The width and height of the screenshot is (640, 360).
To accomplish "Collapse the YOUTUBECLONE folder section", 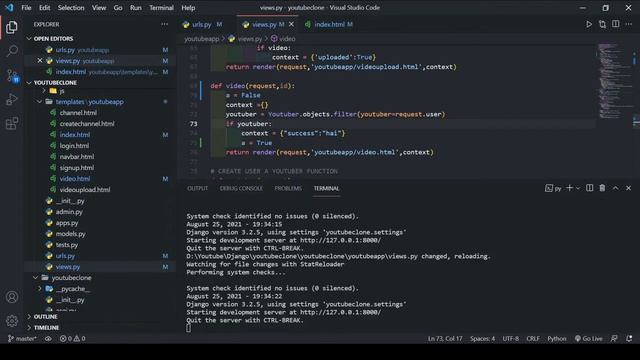I will 55,82.
